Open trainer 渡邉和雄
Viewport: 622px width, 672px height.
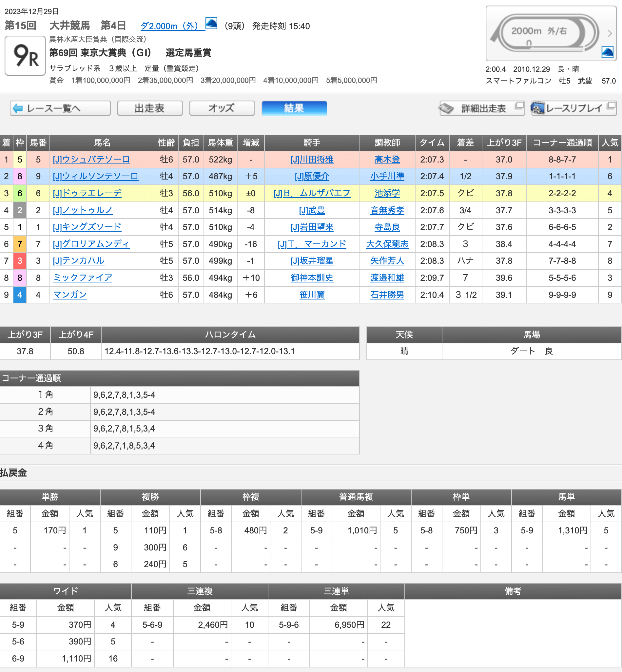[x=387, y=278]
